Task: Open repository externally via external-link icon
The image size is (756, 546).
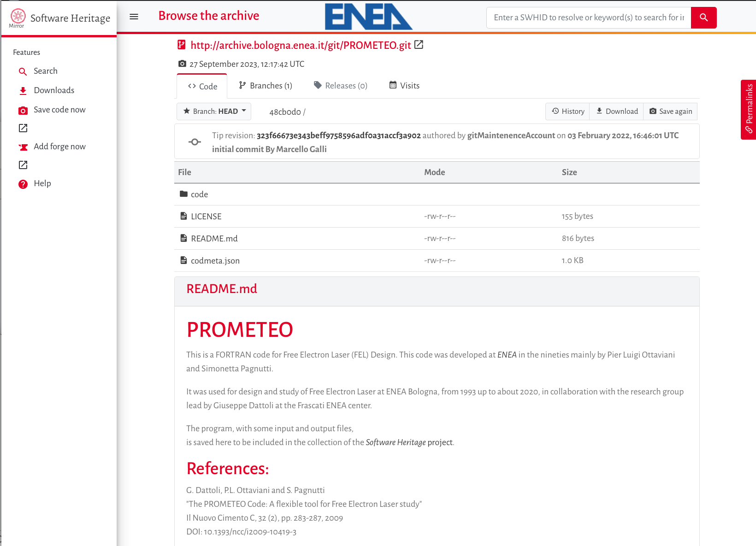Action: (x=419, y=45)
